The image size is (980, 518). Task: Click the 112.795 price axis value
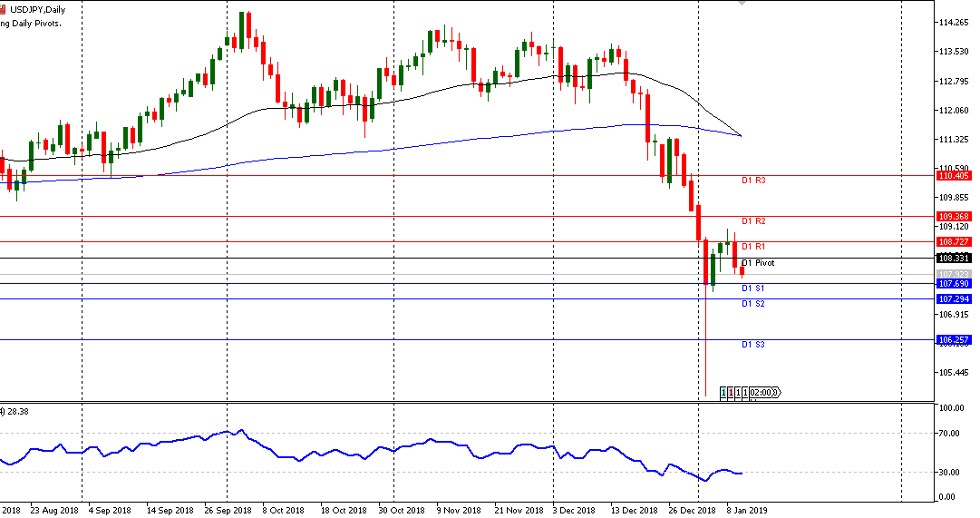coord(954,82)
